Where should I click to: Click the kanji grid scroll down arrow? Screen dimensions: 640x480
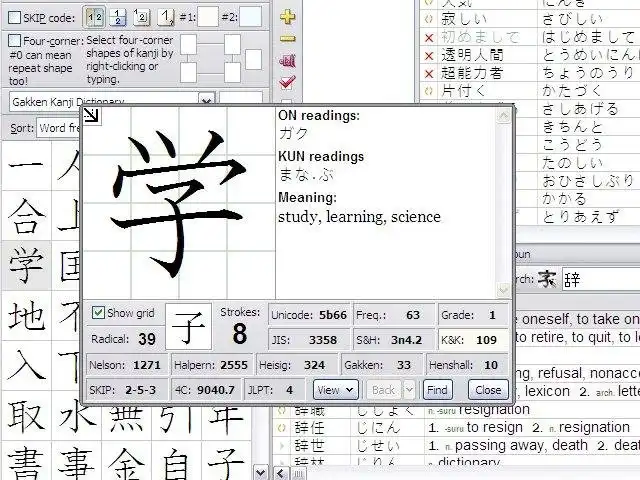[260, 473]
